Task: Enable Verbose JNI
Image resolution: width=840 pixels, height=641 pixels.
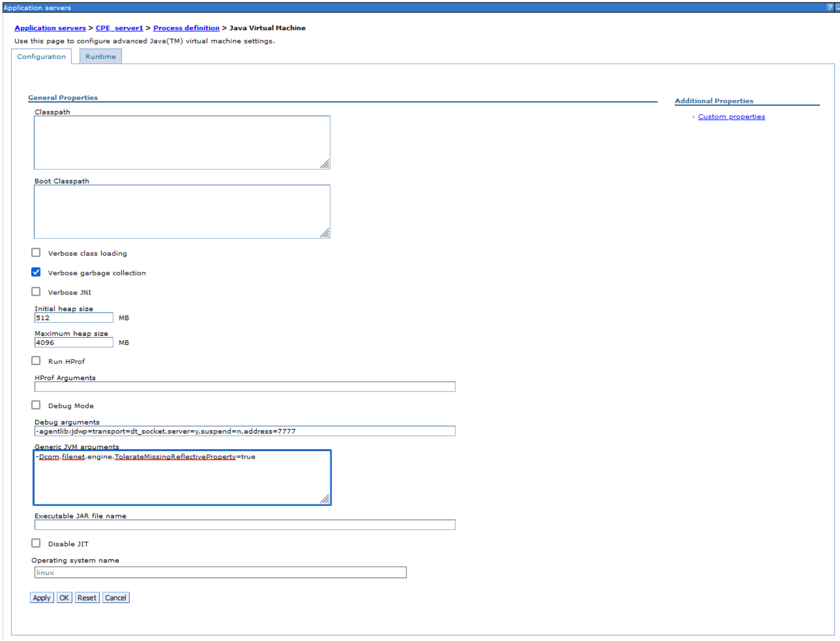Action: tap(36, 291)
